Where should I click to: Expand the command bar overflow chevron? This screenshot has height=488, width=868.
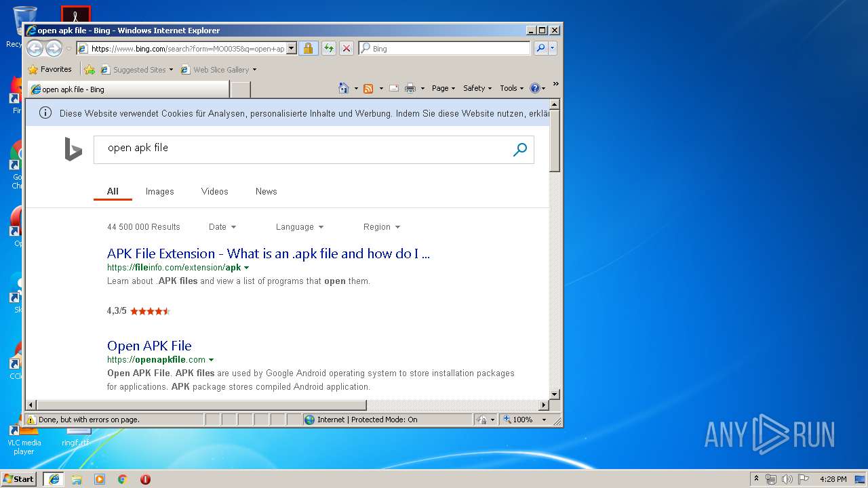[555, 85]
